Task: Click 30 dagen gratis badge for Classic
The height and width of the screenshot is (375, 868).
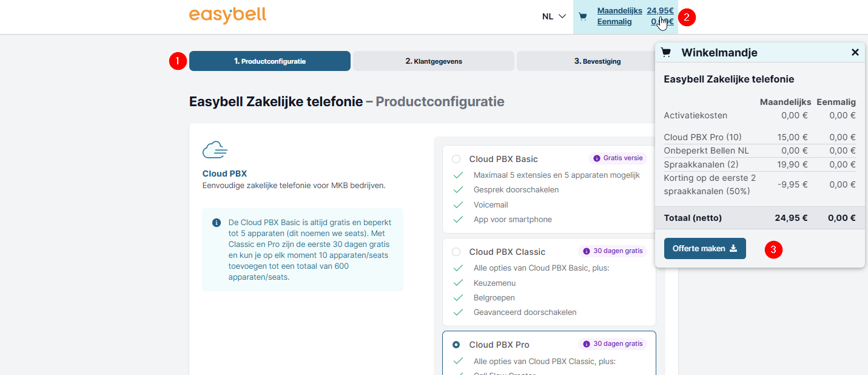Action: [x=613, y=251]
